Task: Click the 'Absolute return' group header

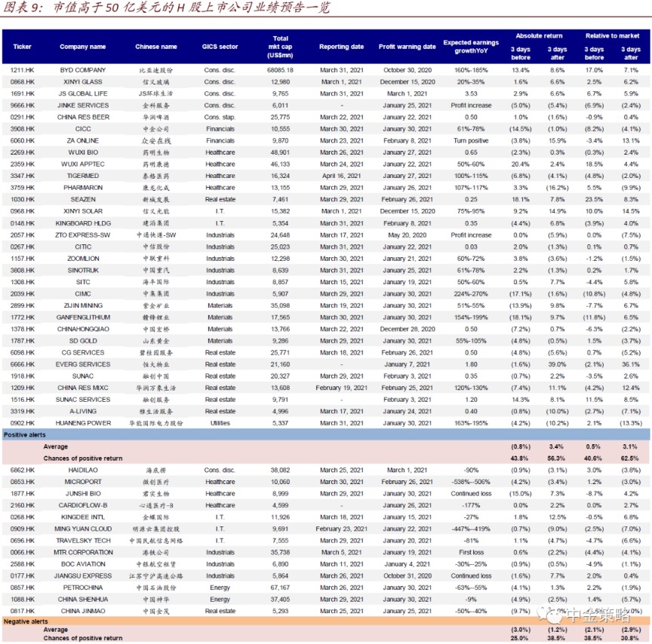Action: tap(539, 35)
